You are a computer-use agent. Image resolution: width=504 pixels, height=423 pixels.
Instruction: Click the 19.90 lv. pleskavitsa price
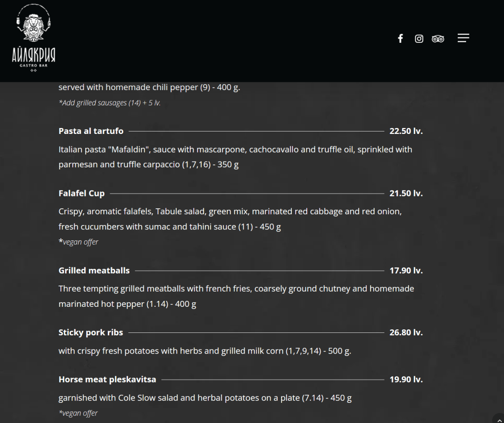[x=406, y=380]
